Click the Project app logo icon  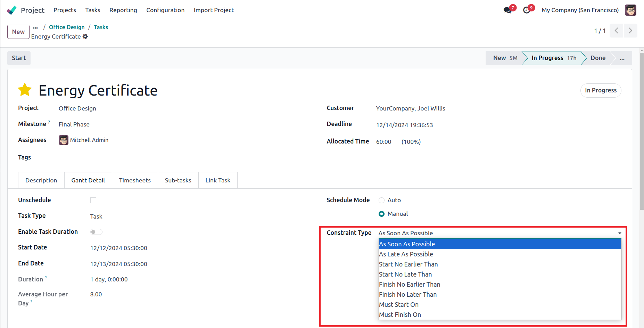pyautogui.click(x=11, y=10)
